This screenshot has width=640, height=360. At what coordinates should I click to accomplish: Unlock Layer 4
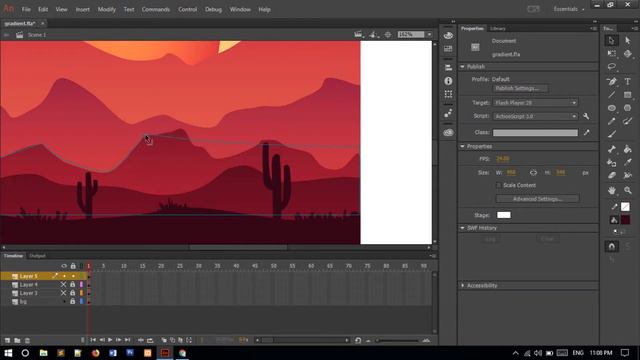tap(73, 284)
